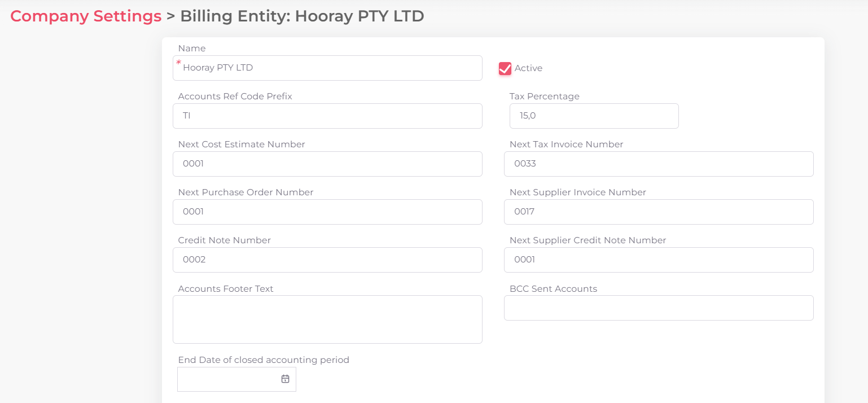The image size is (868, 403).
Task: Uncheck the Active checkbox
Action: 504,68
